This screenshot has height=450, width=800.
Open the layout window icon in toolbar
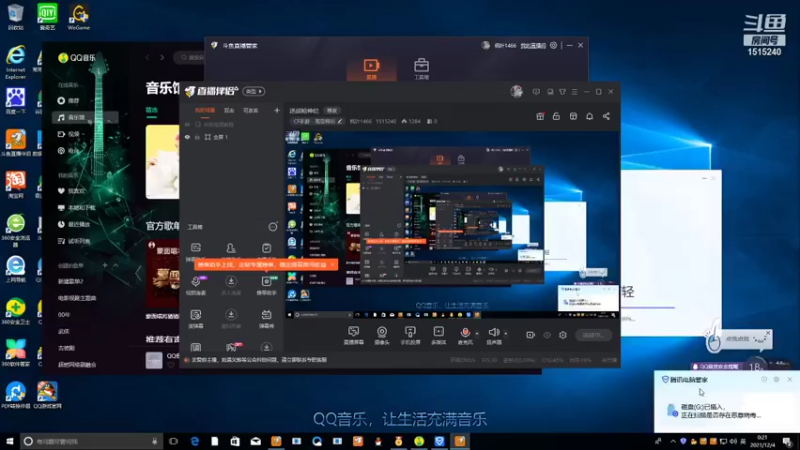point(573,116)
